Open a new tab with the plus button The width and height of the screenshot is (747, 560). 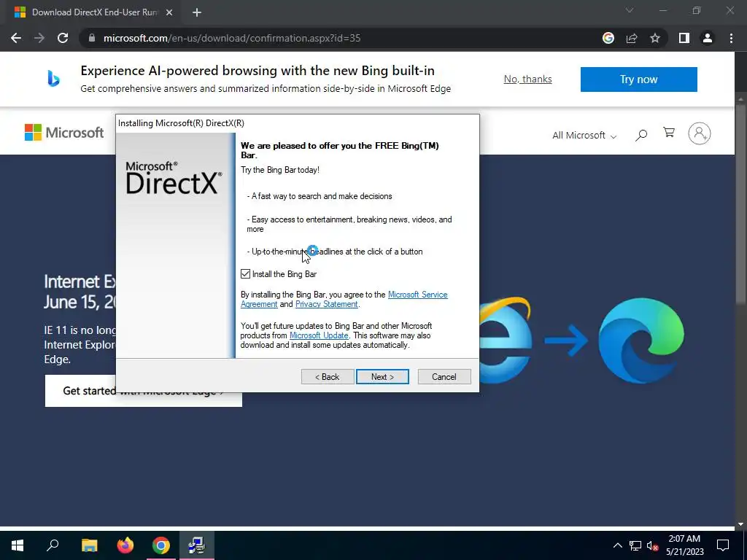click(x=197, y=12)
